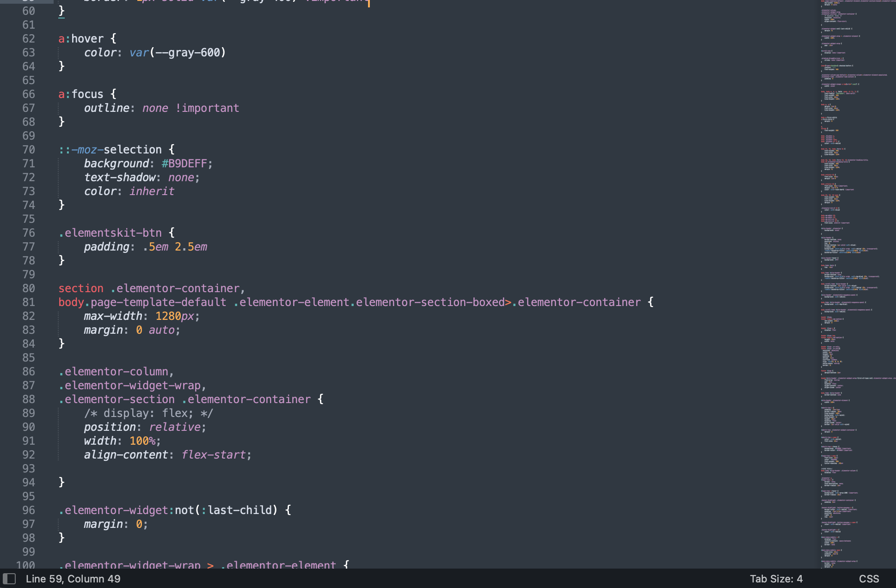Image resolution: width=896 pixels, height=588 pixels.
Task: Click the commented display: flex line
Action: click(148, 413)
